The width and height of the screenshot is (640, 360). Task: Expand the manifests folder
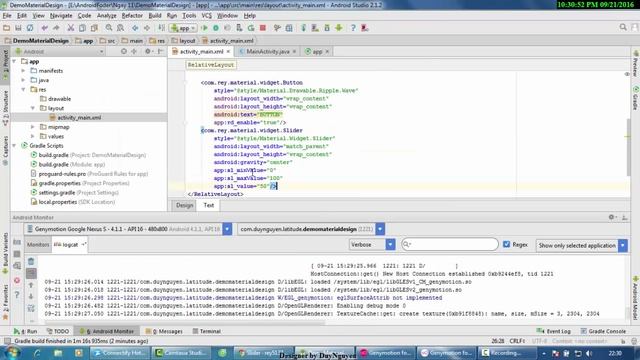23,71
